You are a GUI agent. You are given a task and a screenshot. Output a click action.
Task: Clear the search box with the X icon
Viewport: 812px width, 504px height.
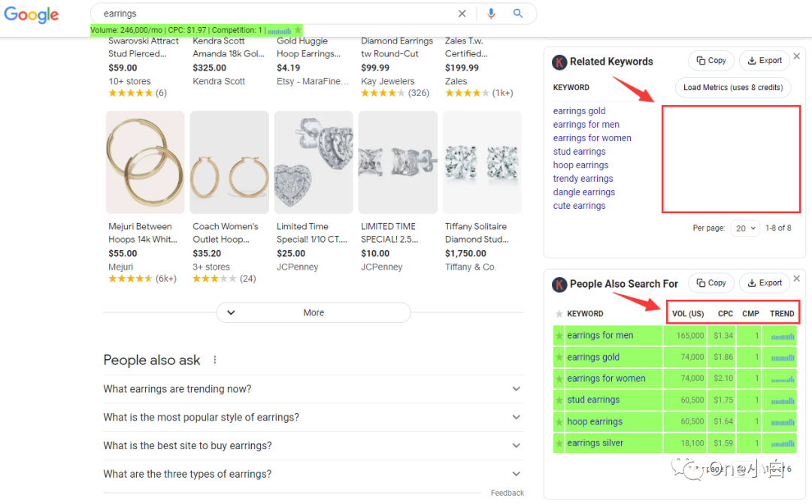point(462,14)
